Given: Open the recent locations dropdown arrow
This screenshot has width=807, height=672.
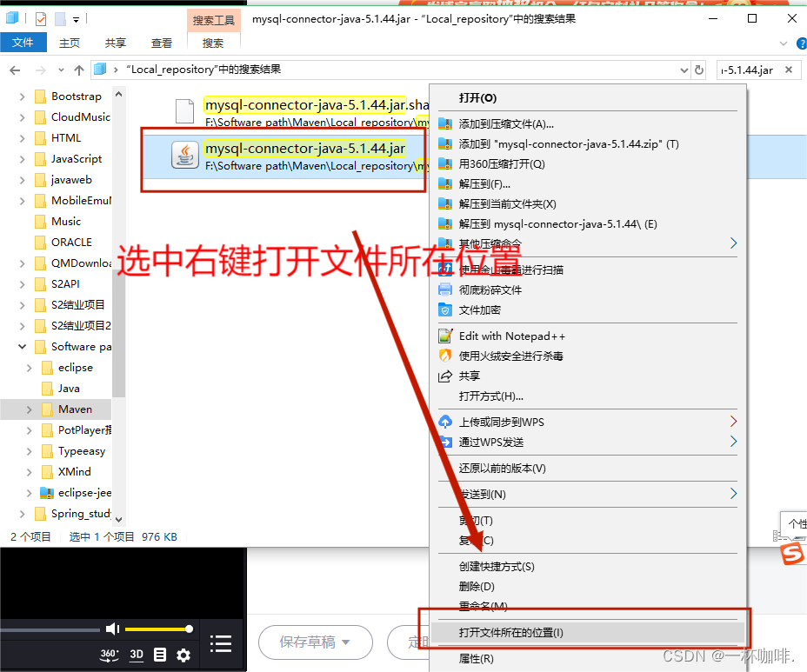Looking at the screenshot, I should click(x=61, y=70).
